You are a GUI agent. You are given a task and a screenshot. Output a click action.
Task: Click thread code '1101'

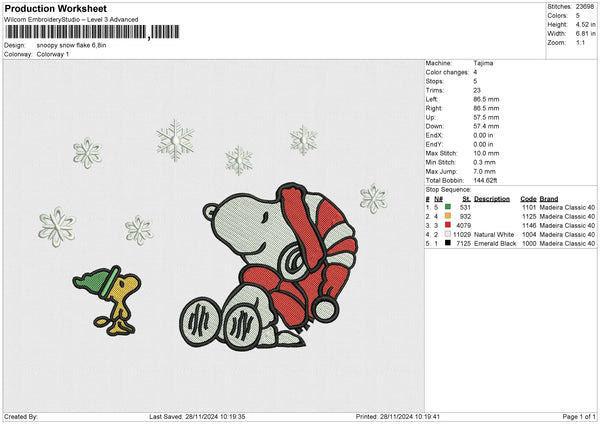[x=529, y=207]
